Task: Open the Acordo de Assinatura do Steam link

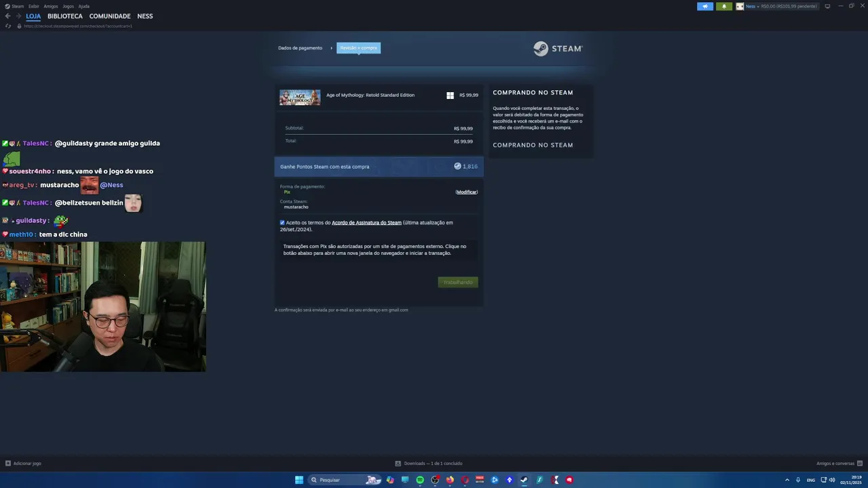Action: point(367,222)
